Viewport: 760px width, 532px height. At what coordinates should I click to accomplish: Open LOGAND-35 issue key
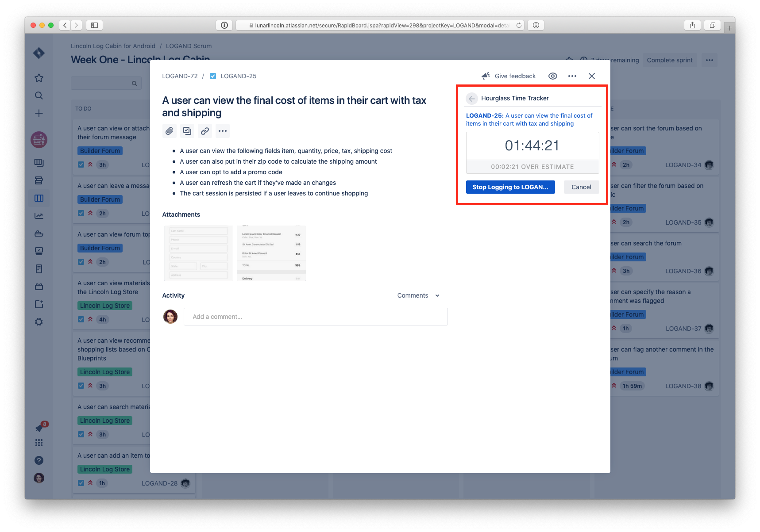pyautogui.click(x=683, y=222)
